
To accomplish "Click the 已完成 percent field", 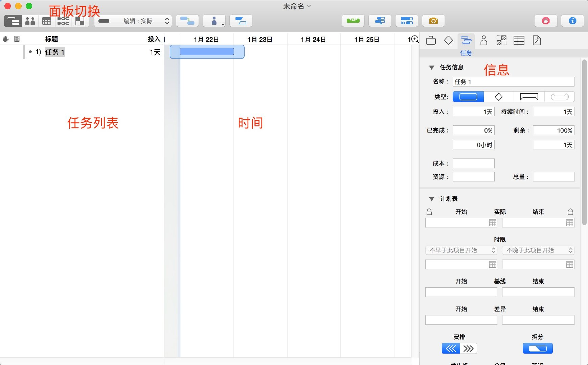I will pyautogui.click(x=474, y=130).
